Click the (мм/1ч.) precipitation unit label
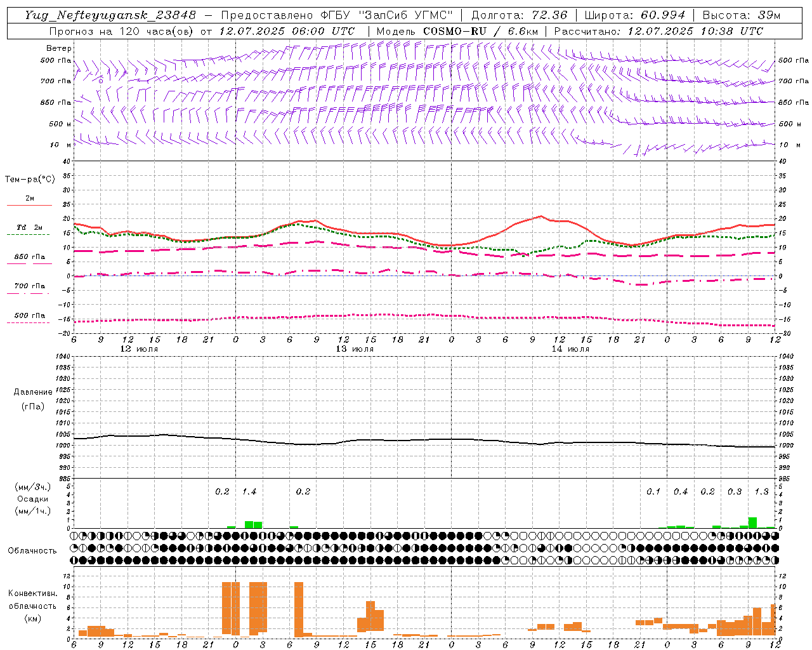The image size is (812, 650). (x=33, y=511)
